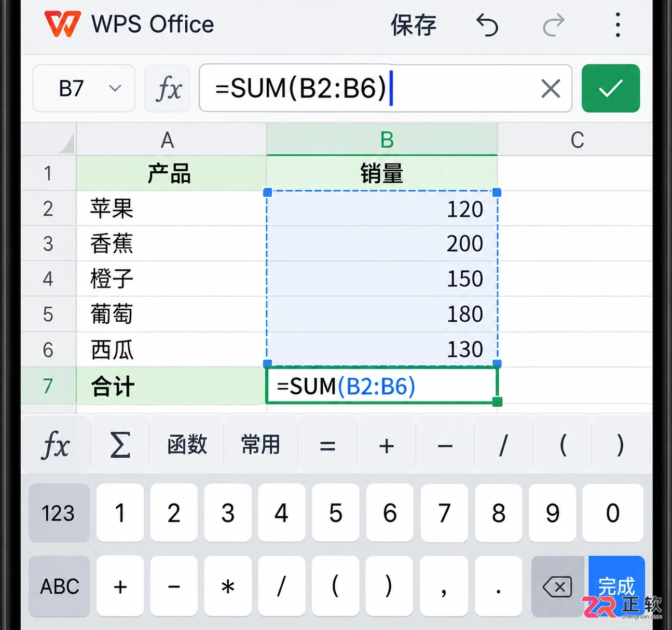
Task: Tap the 2 key
Action: tap(174, 513)
